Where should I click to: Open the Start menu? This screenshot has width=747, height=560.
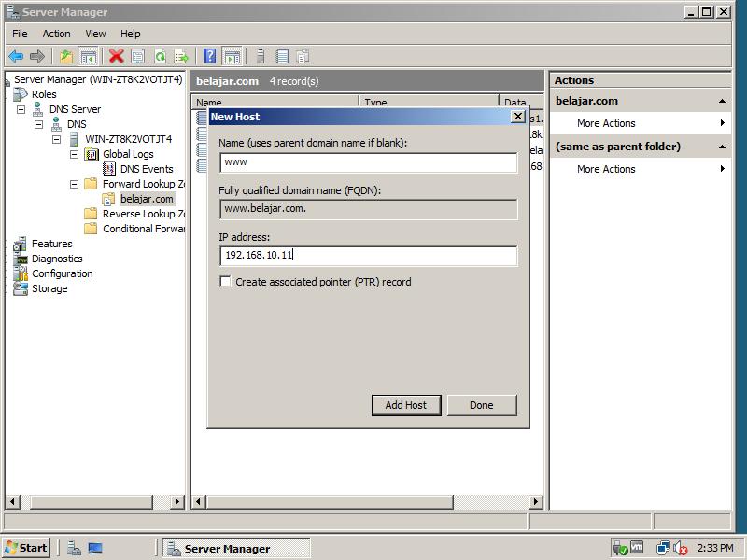26,548
